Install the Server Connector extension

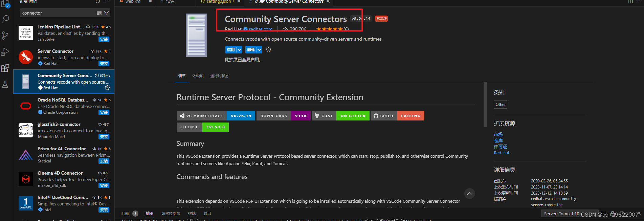click(104, 64)
